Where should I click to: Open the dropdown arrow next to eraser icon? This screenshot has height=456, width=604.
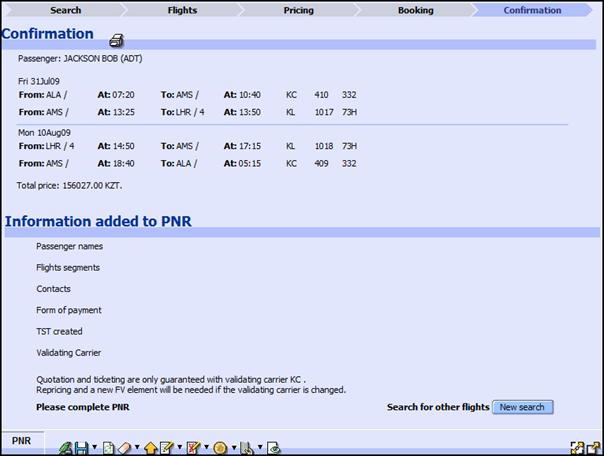point(137,448)
